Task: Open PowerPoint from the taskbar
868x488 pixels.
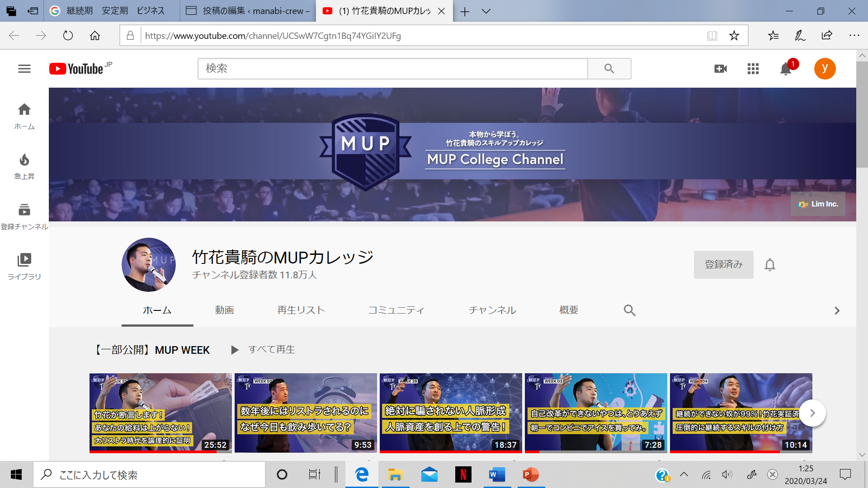Action: (531, 474)
